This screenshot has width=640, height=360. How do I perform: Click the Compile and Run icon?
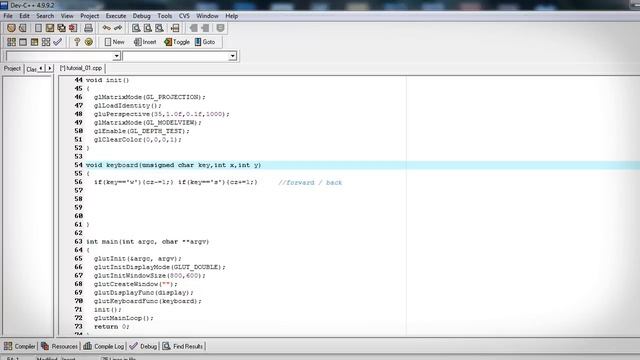[x=34, y=42]
